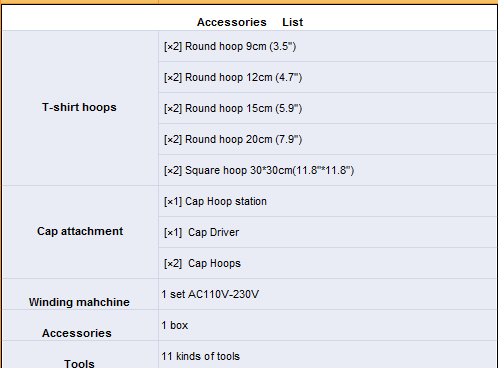Click the Round hoop 9cm (3.5") row

[x=328, y=46]
